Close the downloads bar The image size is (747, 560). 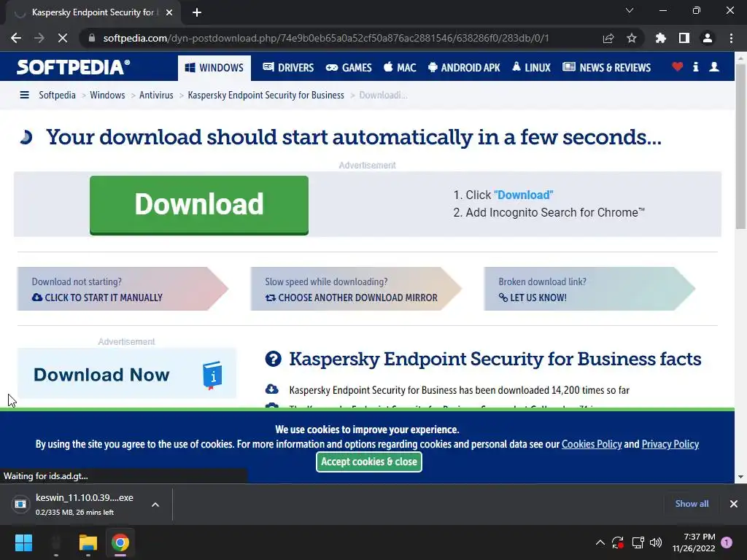click(734, 504)
